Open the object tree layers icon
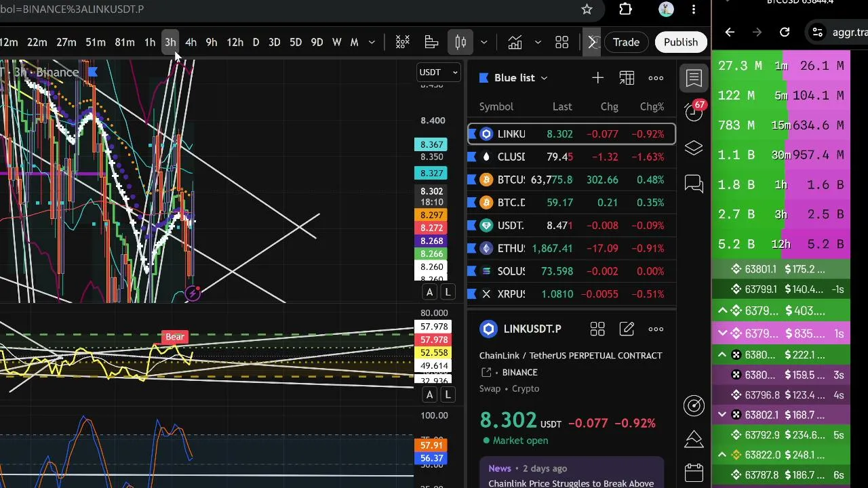 tap(694, 148)
